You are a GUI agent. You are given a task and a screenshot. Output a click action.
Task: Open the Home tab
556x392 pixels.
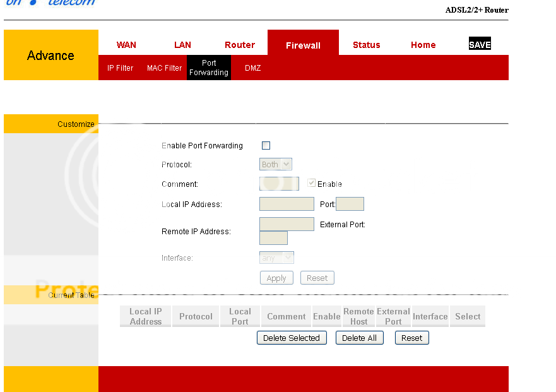423,45
